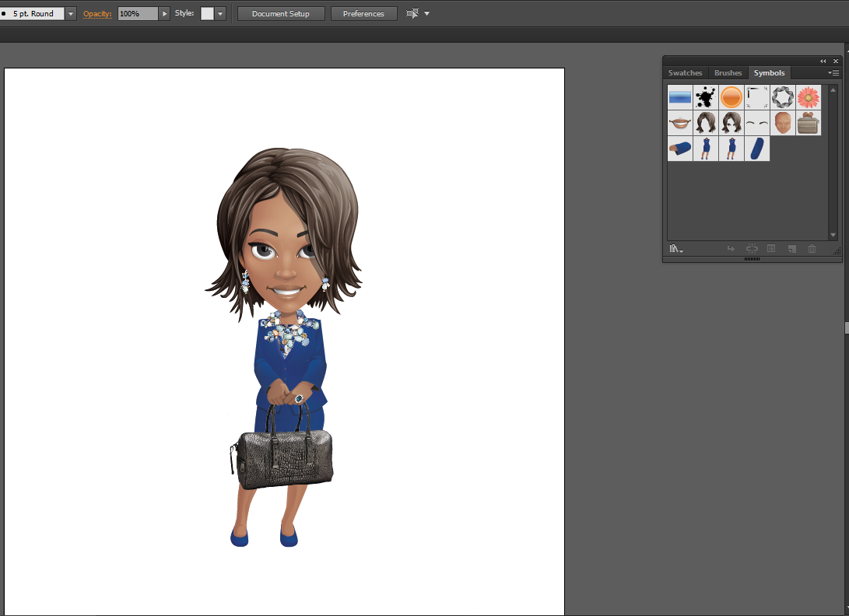Open the Symbol Options icon
This screenshot has height=616, width=849.
coord(771,249)
